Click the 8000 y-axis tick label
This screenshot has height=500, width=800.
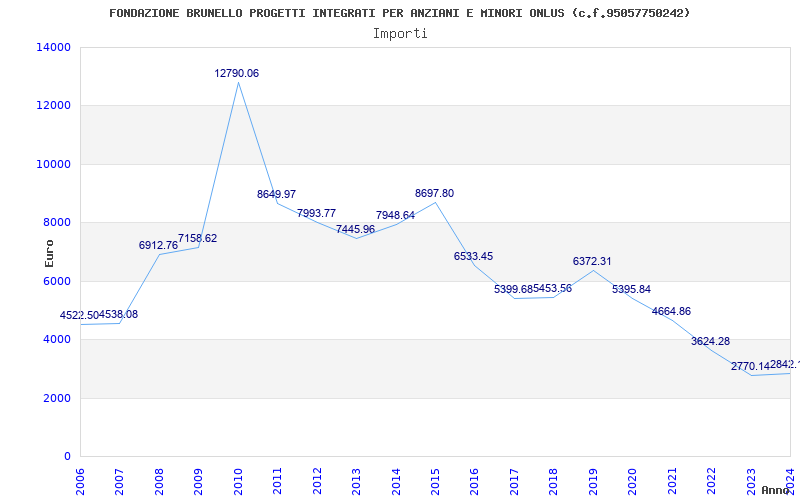(57, 222)
